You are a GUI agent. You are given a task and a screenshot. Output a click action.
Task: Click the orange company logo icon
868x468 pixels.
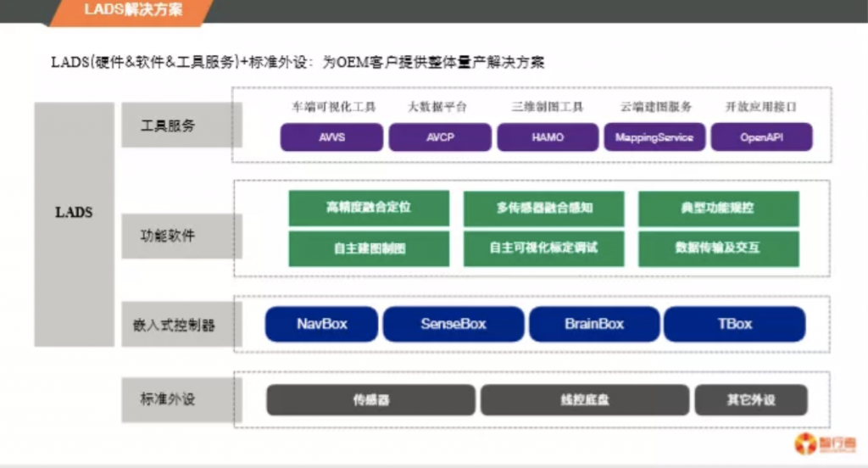(x=805, y=443)
